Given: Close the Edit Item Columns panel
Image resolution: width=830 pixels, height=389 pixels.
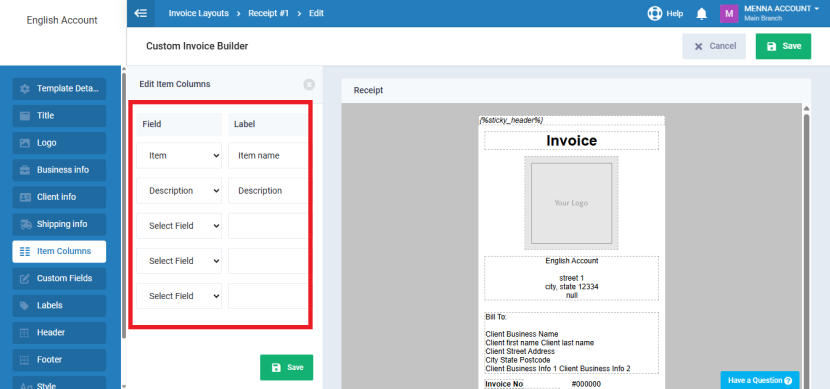Looking at the screenshot, I should click(x=309, y=85).
